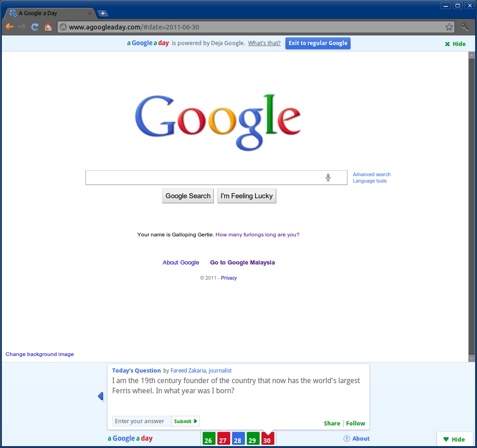Close the A Google a Day tab

click(90, 13)
